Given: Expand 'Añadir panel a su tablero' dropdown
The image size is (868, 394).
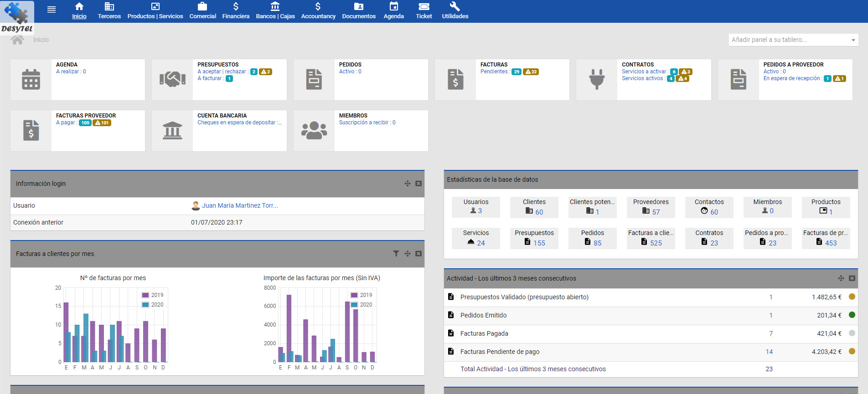Looking at the screenshot, I should pos(793,40).
